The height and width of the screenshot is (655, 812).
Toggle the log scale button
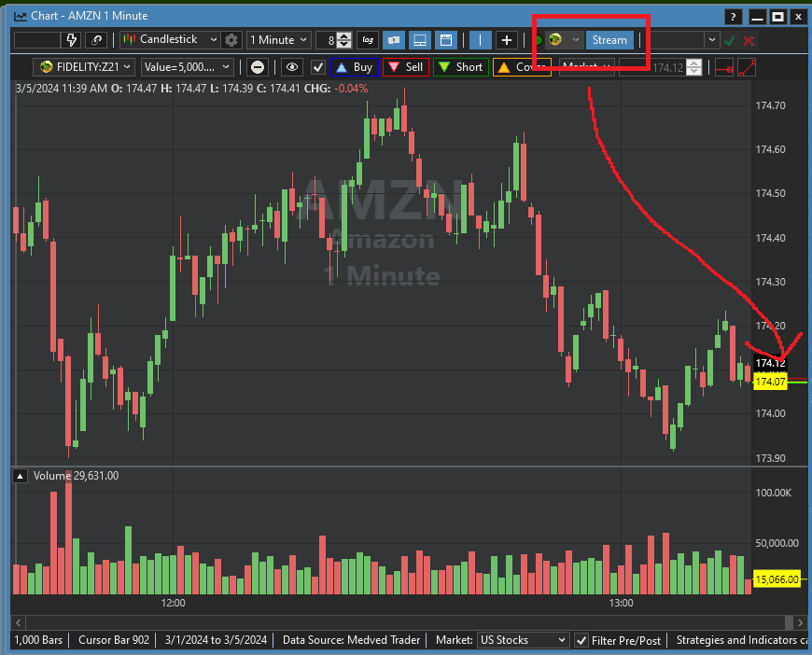pyautogui.click(x=368, y=40)
